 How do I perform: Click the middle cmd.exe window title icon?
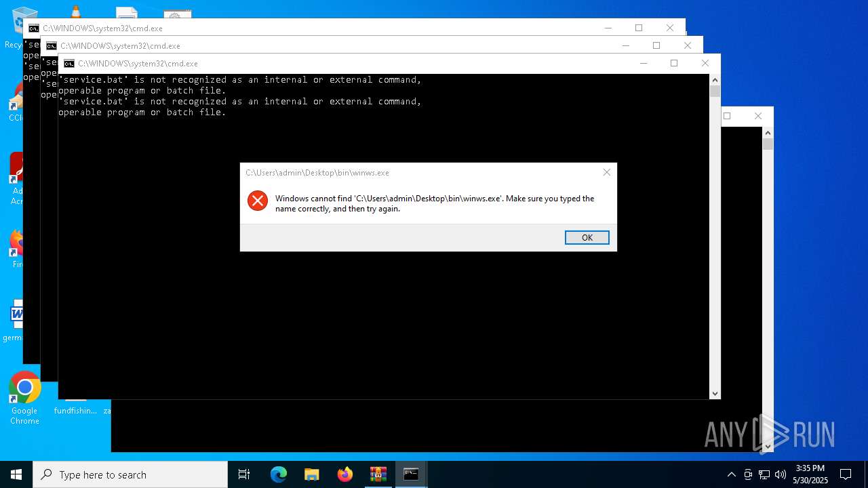click(x=51, y=46)
